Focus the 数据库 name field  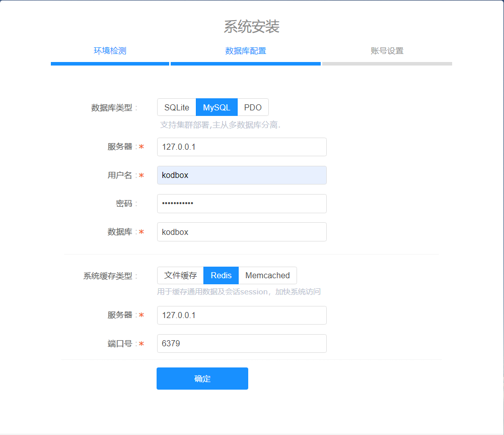click(242, 232)
